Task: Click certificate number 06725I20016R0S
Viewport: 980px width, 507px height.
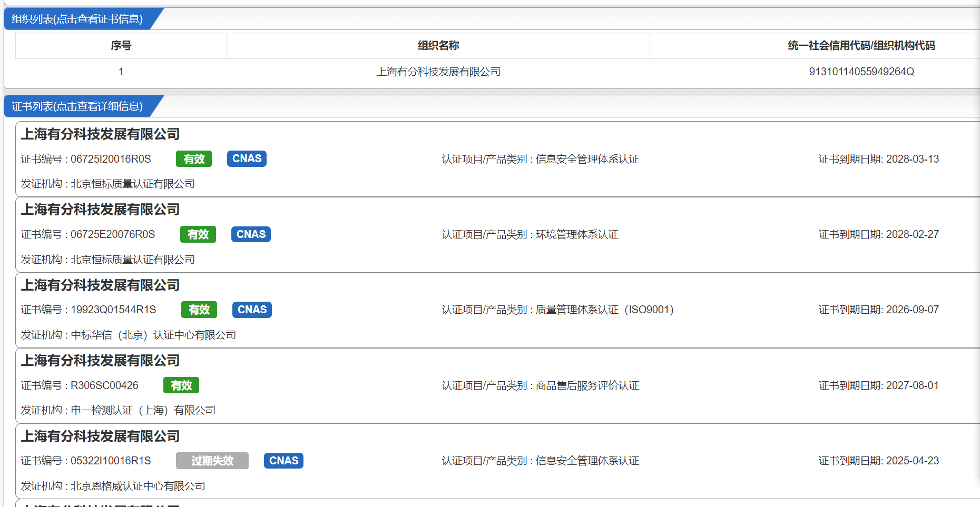Action: coord(111,159)
